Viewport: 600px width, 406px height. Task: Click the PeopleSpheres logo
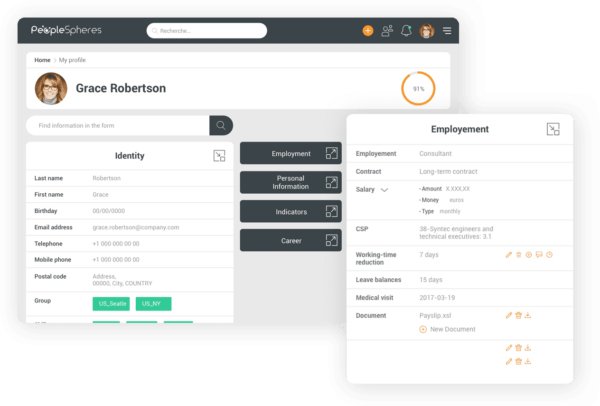click(66, 30)
